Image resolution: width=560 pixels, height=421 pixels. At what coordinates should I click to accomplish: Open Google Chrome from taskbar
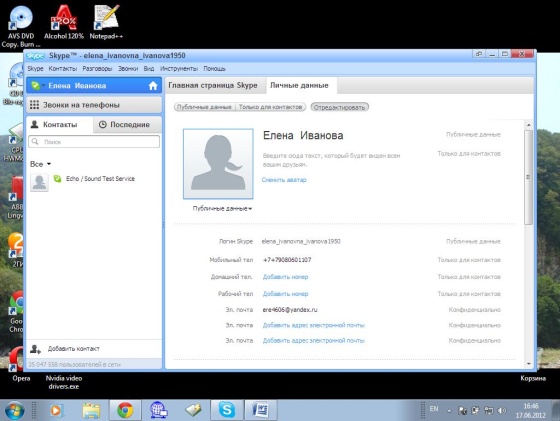(x=125, y=410)
